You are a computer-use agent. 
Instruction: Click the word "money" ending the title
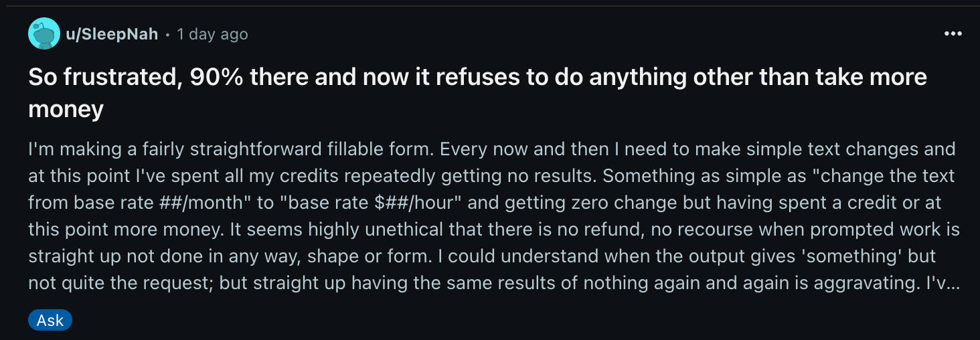click(66, 109)
